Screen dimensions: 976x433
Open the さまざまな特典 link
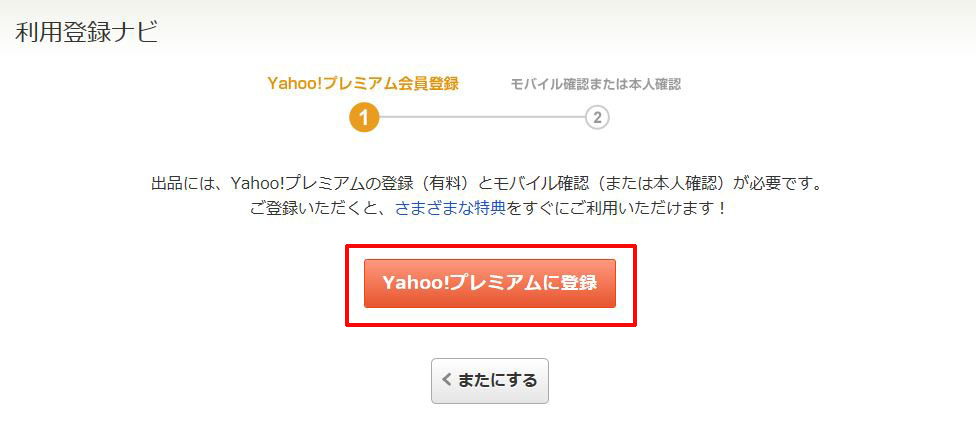(x=451, y=208)
